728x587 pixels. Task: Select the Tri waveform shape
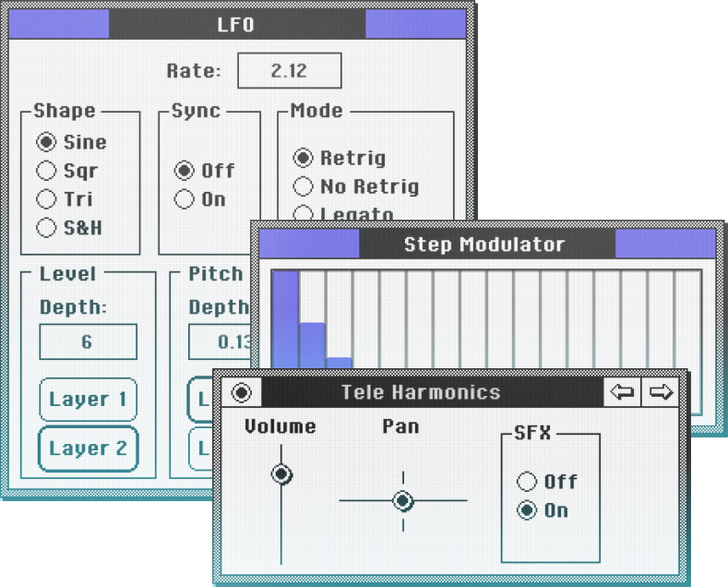coord(46,199)
